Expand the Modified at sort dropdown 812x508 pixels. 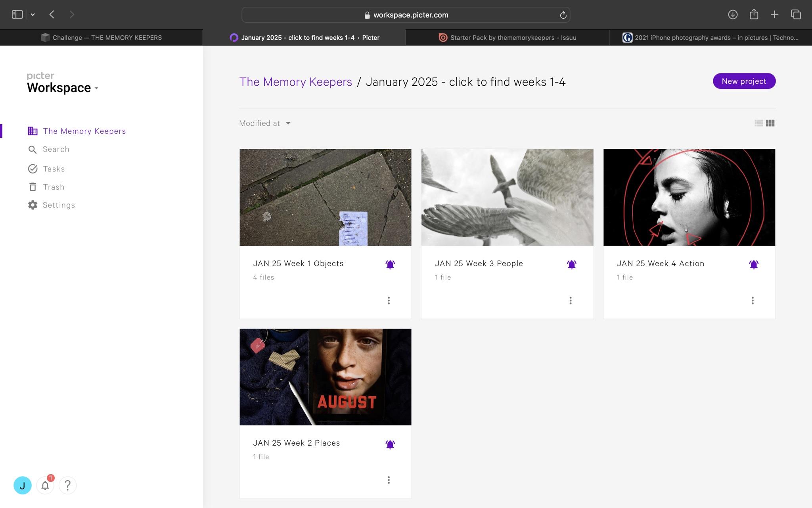[265, 123]
